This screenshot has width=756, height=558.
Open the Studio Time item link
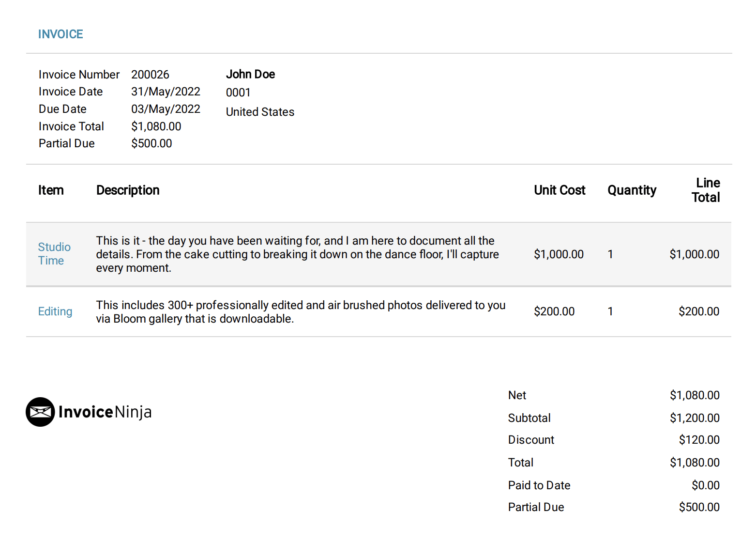(54, 254)
